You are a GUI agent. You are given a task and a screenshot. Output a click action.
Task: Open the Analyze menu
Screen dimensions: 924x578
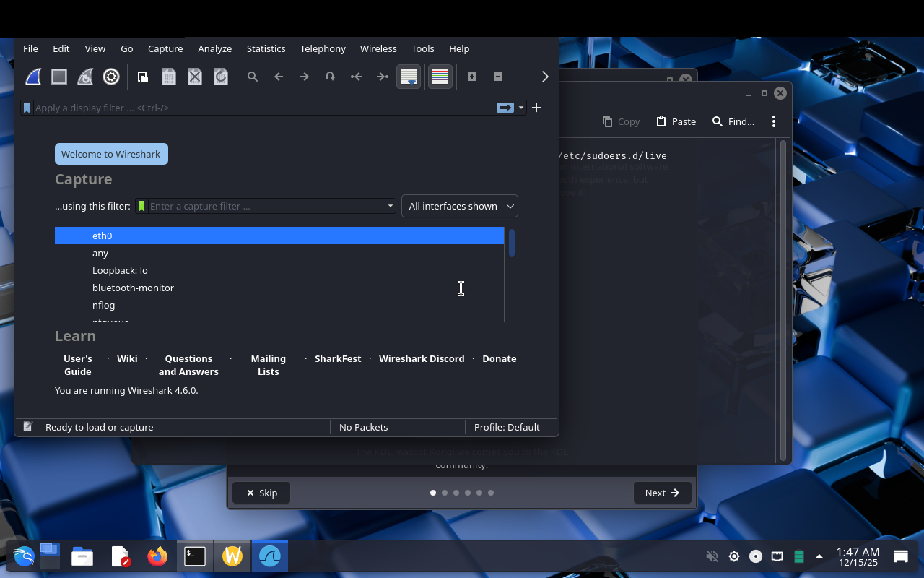pyautogui.click(x=214, y=48)
